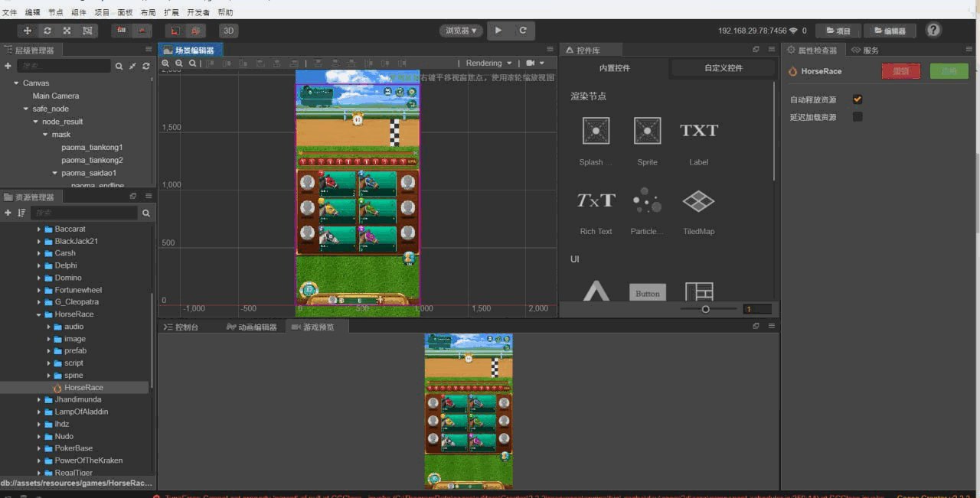Viewport: 980px width, 498px height.
Task: Expand the Baccarat folder
Action: 39,229
